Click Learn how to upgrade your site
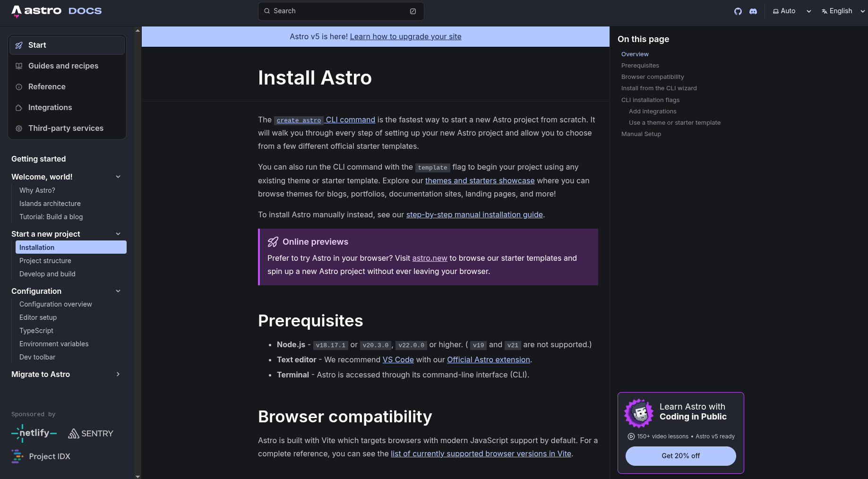868x479 pixels. [405, 36]
